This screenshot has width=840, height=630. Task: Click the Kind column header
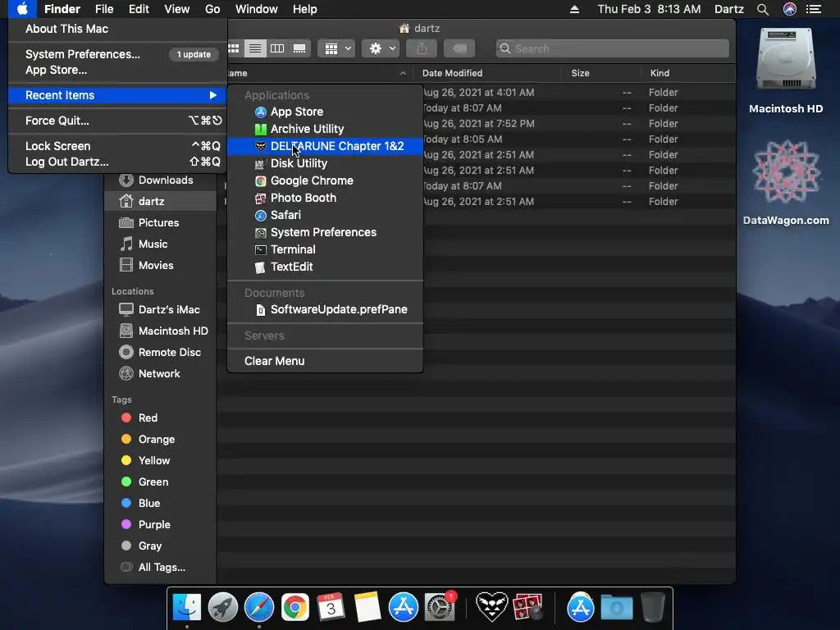tap(688, 73)
